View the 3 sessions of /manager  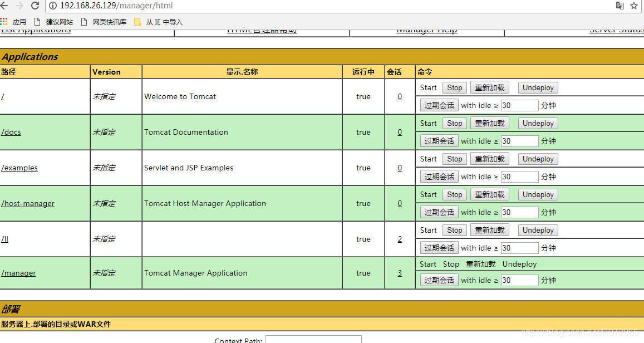[400, 273]
